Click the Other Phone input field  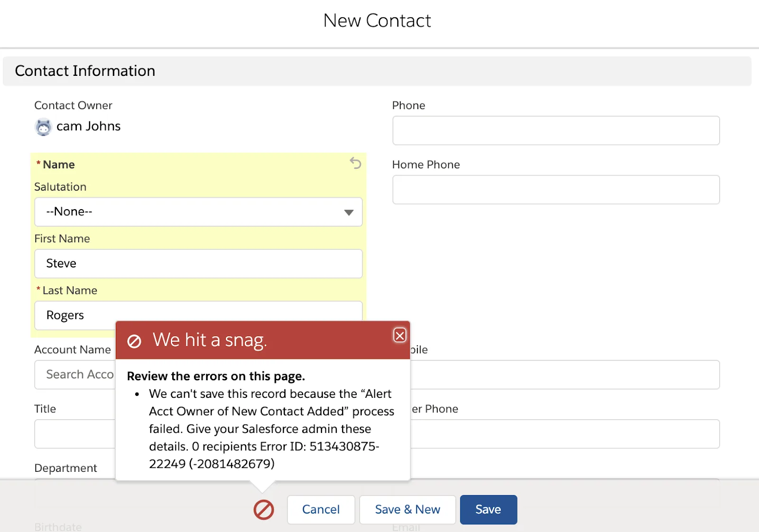[565, 434]
